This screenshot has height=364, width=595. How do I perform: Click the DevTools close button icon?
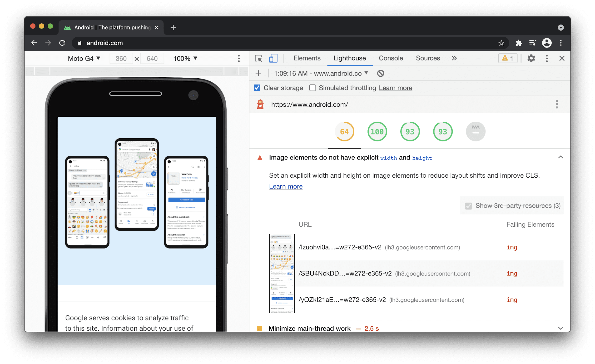coord(562,58)
